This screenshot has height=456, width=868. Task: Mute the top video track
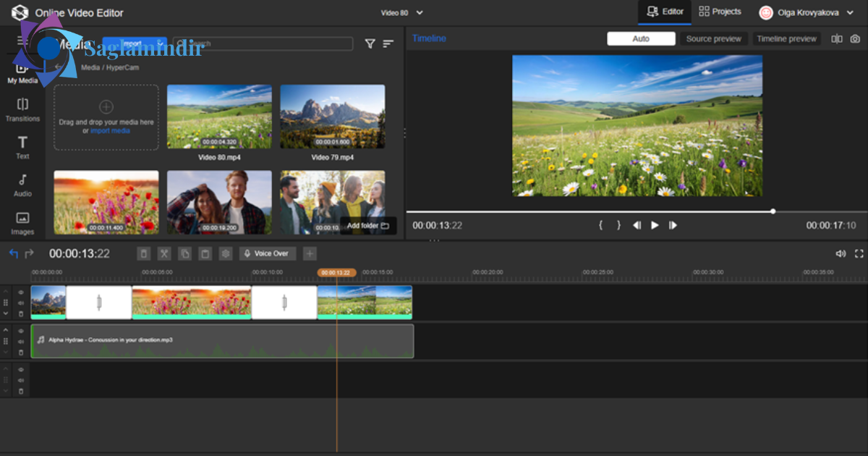21,303
